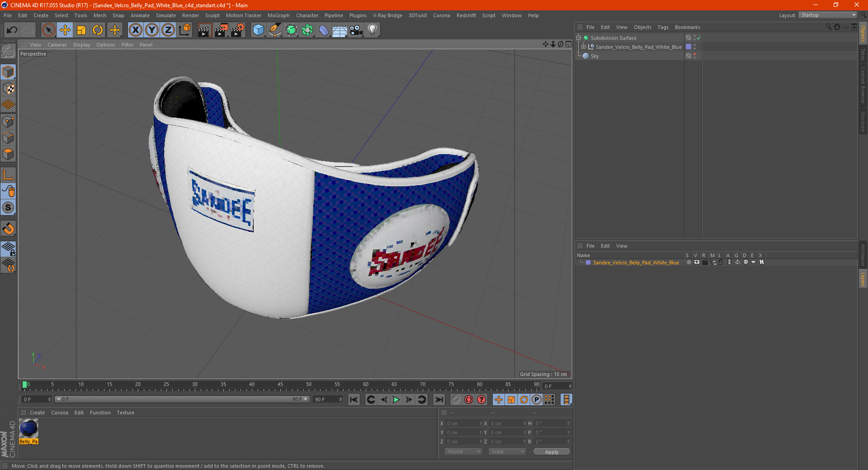
Task: Toggle layer View eye icon
Action: click(x=697, y=263)
